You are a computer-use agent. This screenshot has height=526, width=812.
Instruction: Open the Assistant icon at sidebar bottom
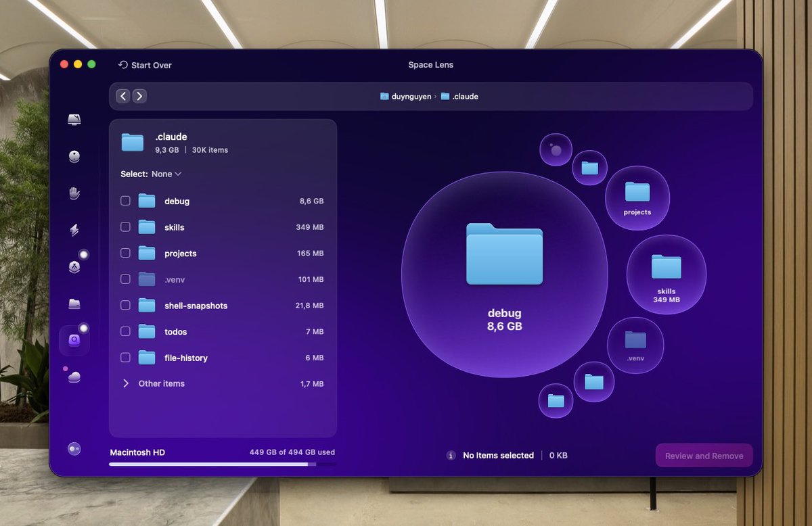pos(74,448)
